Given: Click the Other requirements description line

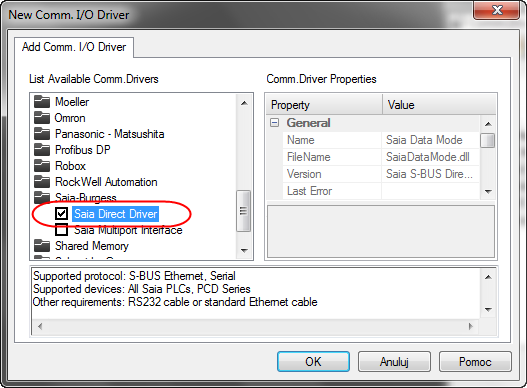Looking at the screenshot, I should click(x=175, y=302).
